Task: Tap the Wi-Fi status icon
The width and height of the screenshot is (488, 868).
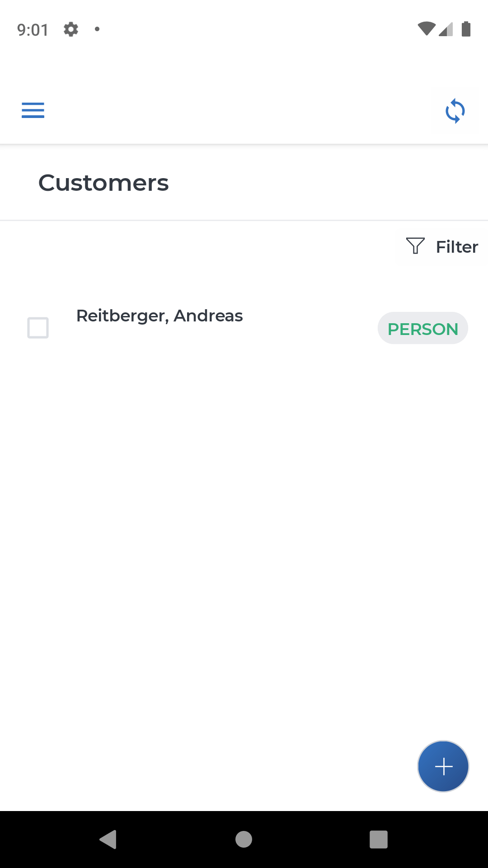Action: (427, 29)
